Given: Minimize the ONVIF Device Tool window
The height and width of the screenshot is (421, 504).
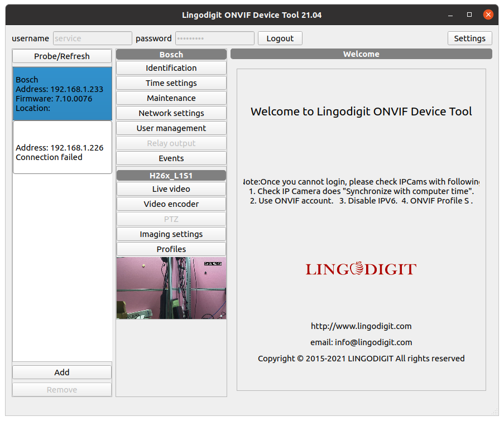Looking at the screenshot, I should tap(450, 15).
